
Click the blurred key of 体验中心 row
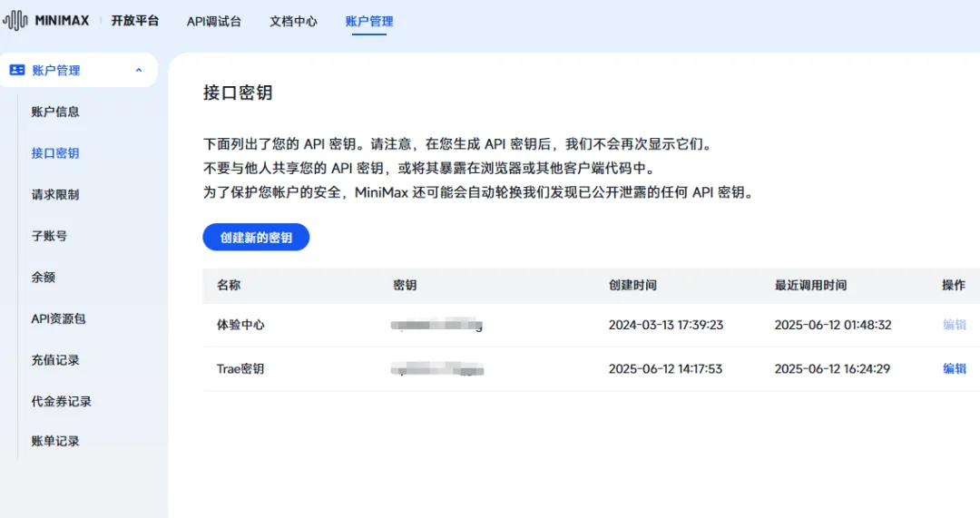click(436, 324)
